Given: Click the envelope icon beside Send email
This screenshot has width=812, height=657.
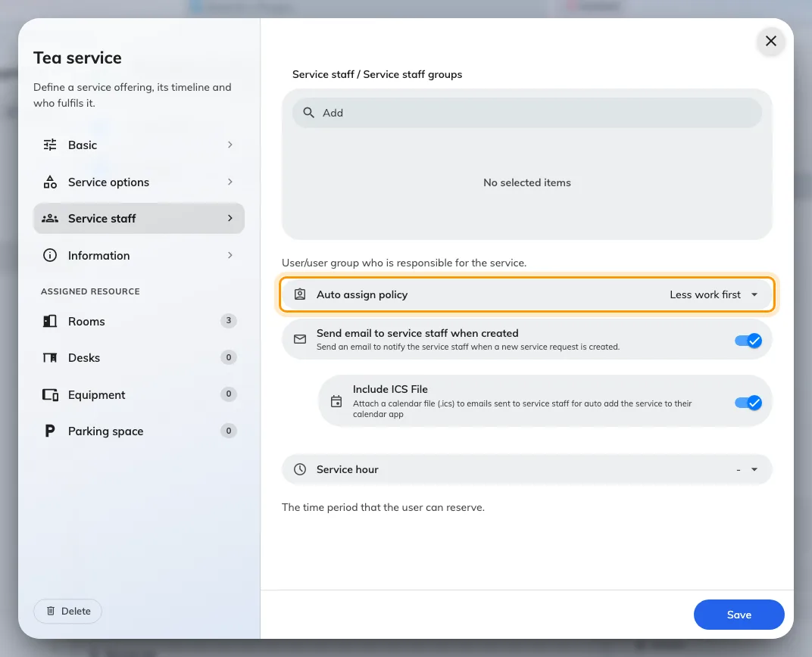Looking at the screenshot, I should point(300,339).
